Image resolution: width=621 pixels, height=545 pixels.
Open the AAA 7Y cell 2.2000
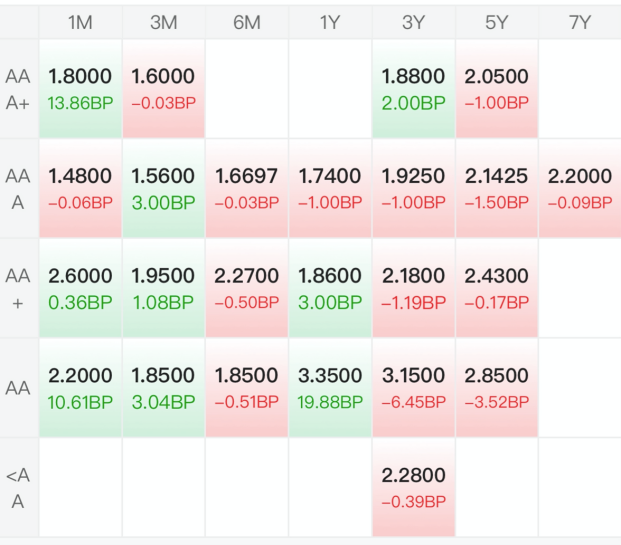pyautogui.click(x=580, y=189)
